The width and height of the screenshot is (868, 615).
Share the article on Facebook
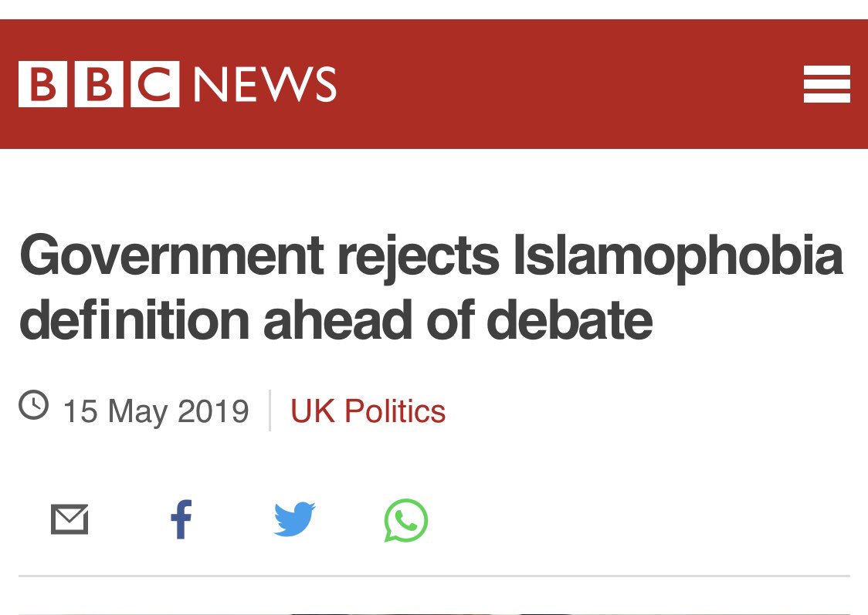point(181,519)
